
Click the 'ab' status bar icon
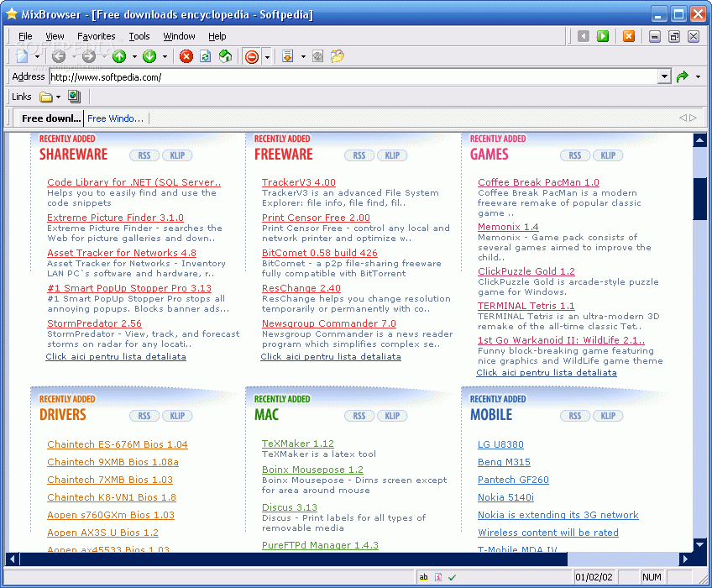[x=423, y=577]
